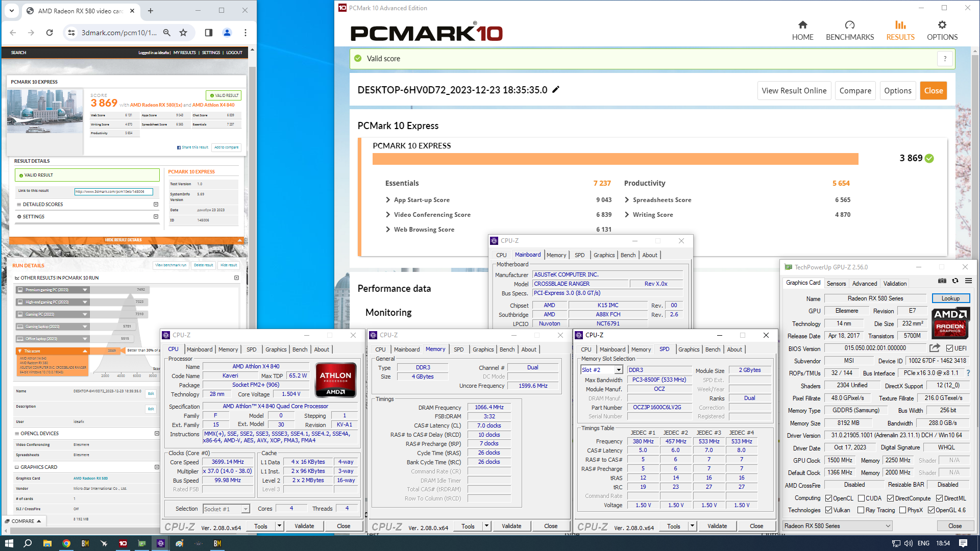The image size is (980, 551).
Task: Click the question mark help button
Action: click(x=945, y=59)
